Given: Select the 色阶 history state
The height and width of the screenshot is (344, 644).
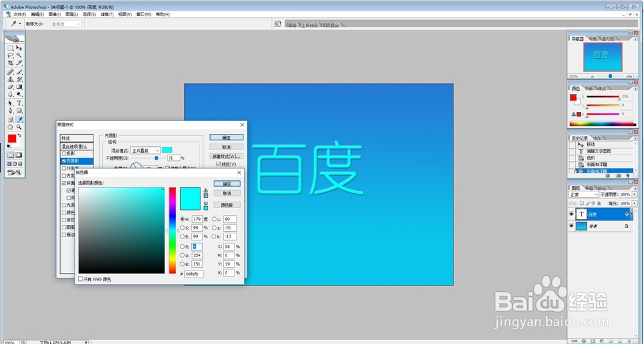Looking at the screenshot, I should click(x=601, y=158).
